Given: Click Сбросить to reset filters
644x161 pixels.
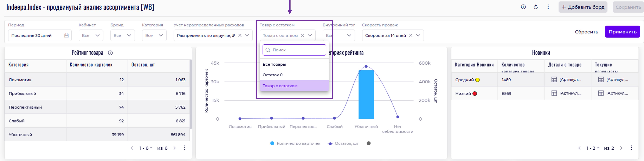Looking at the screenshot, I should (x=586, y=32).
